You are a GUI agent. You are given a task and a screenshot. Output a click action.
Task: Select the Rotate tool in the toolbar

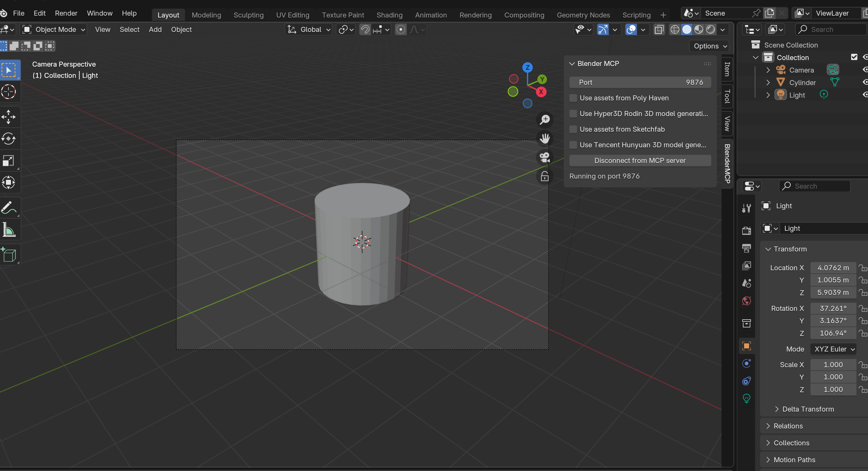pyautogui.click(x=9, y=139)
